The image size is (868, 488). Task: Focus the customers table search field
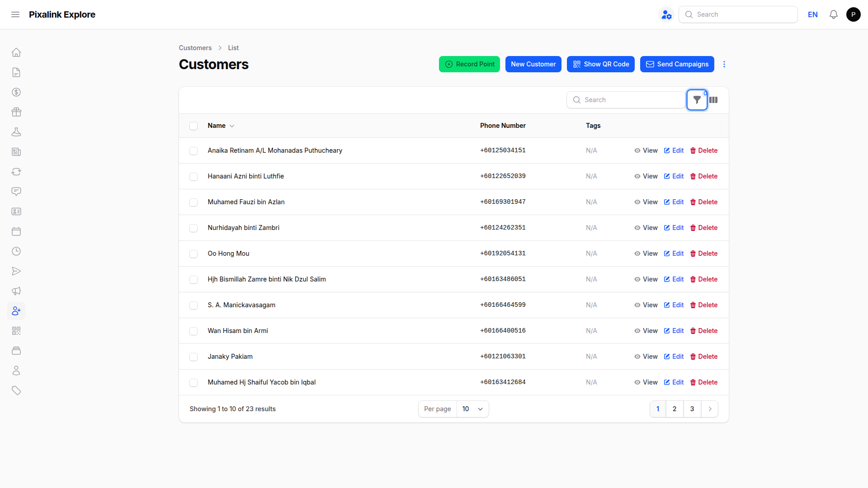coord(626,100)
